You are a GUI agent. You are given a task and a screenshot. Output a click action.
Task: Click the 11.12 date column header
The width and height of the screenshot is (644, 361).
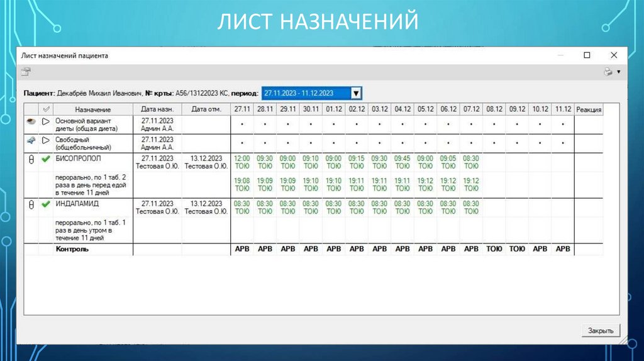point(563,109)
